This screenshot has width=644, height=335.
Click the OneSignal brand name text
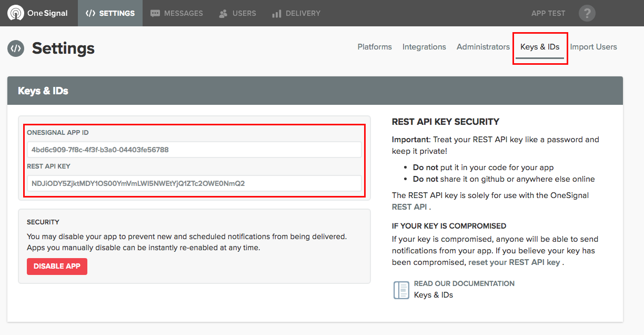click(x=48, y=13)
